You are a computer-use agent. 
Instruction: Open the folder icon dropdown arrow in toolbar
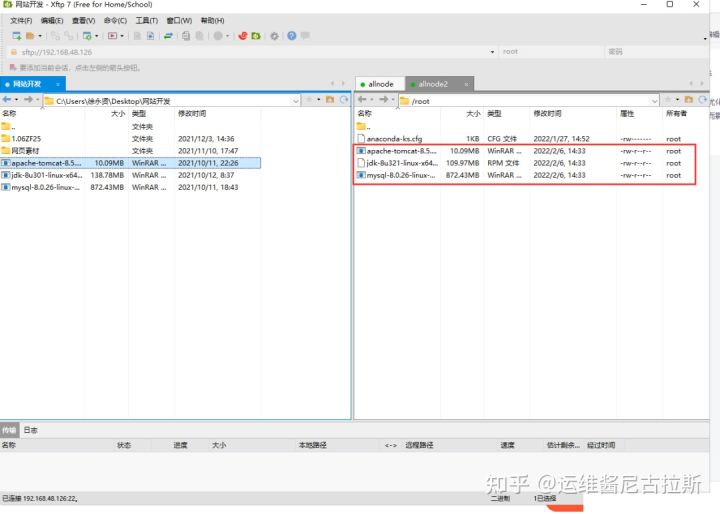click(40, 36)
